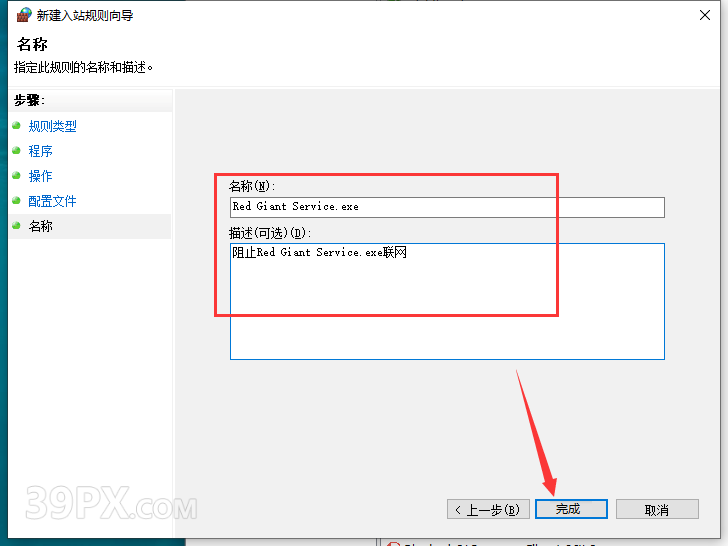The height and width of the screenshot is (546, 728).
Task: Select the highlighted 名称 step in sidebar
Action: [40, 226]
